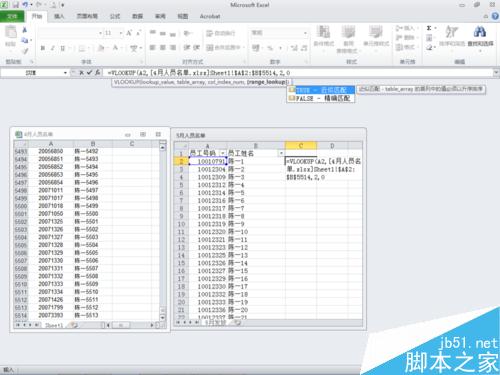
Task: Click the Font Color A icon
Action: point(115,48)
